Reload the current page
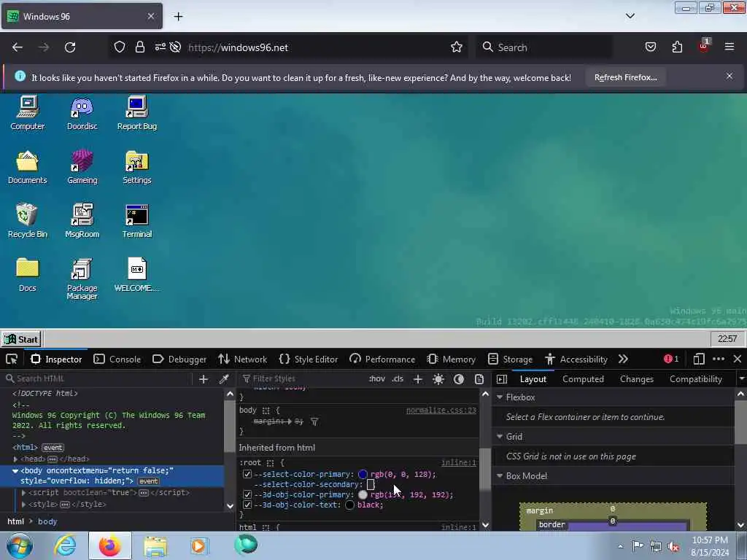 (x=70, y=47)
